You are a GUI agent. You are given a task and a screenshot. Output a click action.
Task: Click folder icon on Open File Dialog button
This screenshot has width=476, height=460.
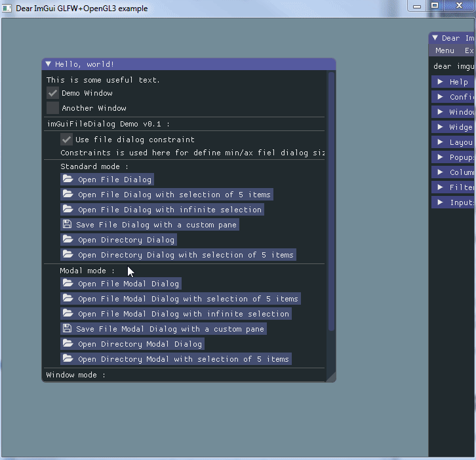coord(68,179)
